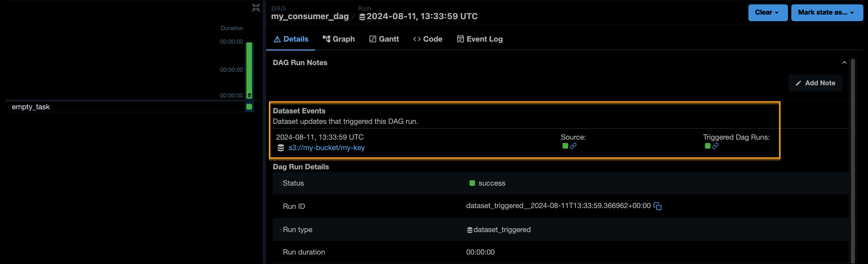Viewport: 868px width, 264px height.
Task: Open the Mark state as dropdown
Action: pyautogui.click(x=827, y=13)
